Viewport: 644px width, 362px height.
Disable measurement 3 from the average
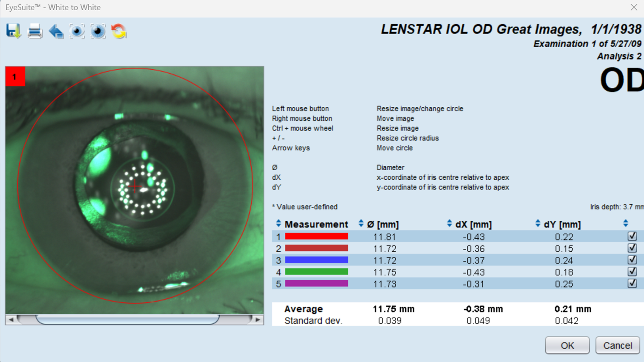tap(633, 259)
